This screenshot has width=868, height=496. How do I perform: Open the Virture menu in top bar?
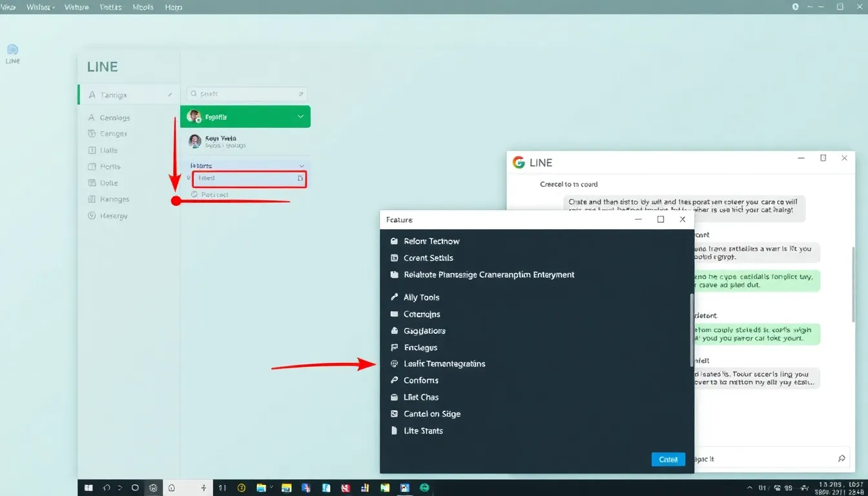click(x=77, y=7)
